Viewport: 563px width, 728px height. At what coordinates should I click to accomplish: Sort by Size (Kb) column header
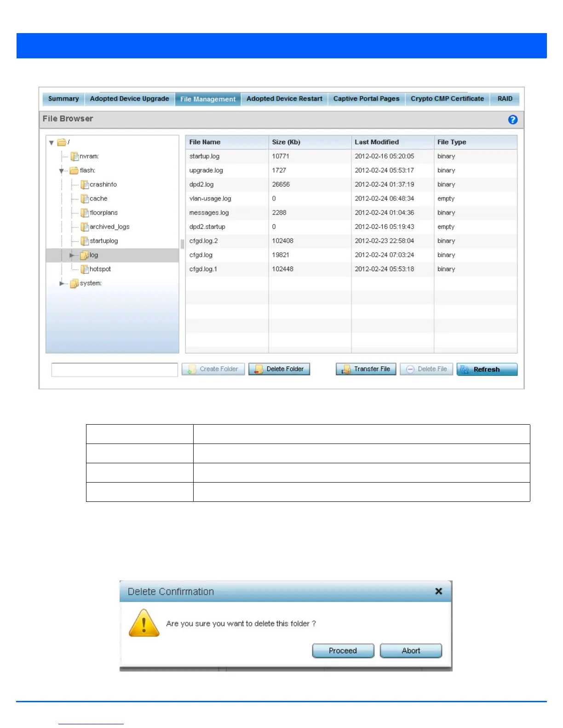[310, 142]
